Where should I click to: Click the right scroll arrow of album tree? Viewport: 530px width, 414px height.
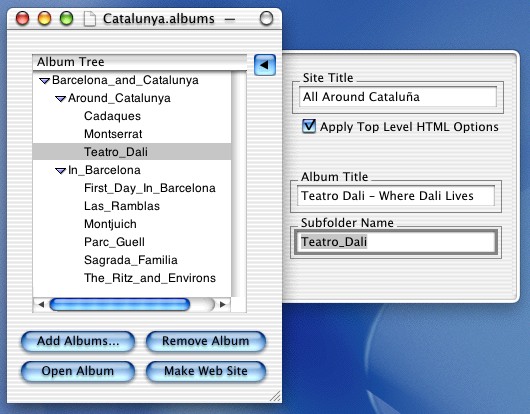223,305
